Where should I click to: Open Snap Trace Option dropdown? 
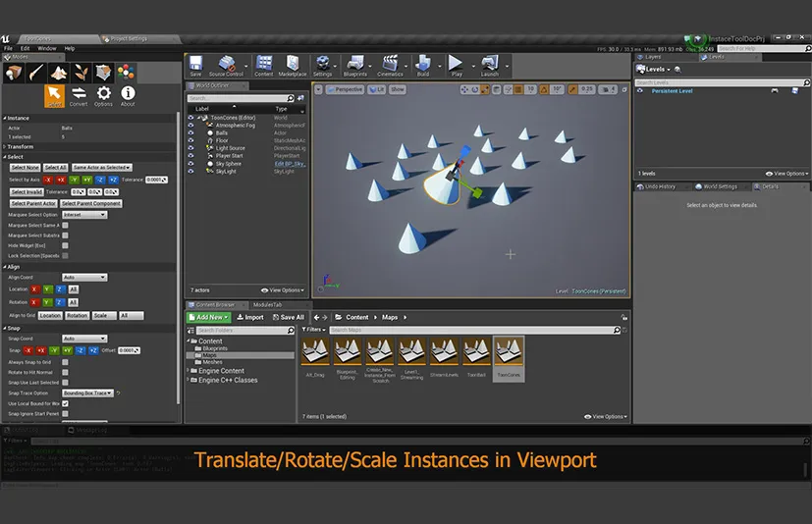(x=87, y=393)
